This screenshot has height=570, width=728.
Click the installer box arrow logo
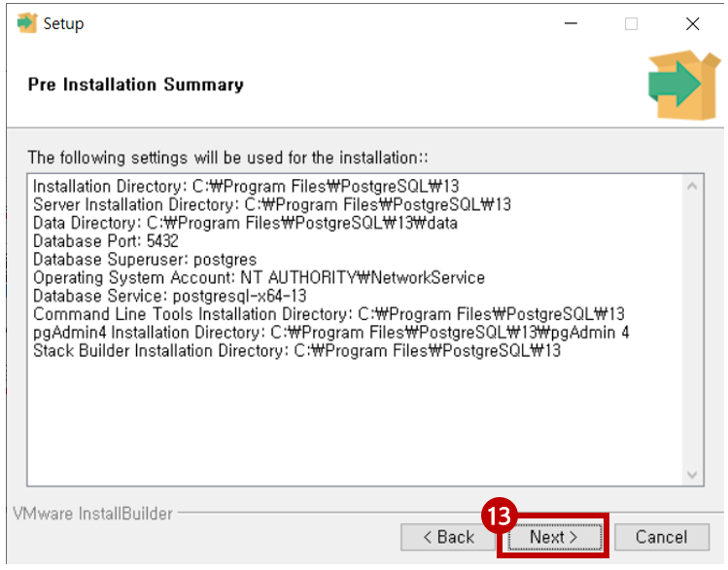(684, 85)
